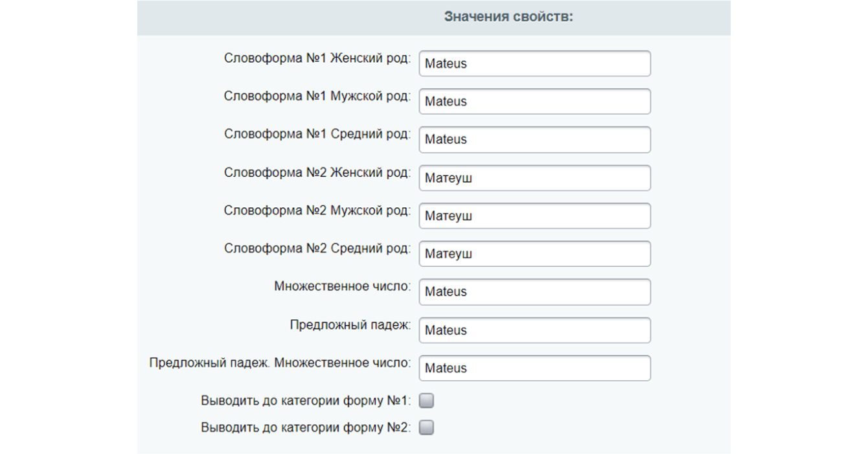Focus the Предложный падеж text field

click(534, 330)
